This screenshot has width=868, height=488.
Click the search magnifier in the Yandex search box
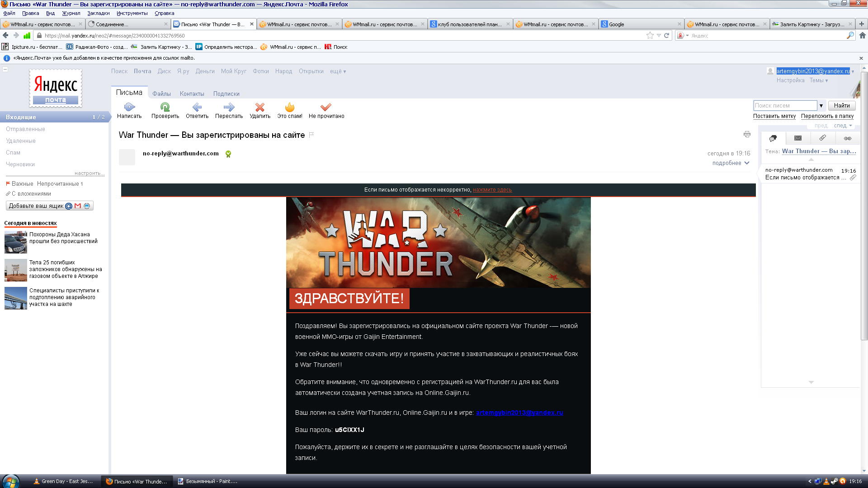[x=850, y=35]
